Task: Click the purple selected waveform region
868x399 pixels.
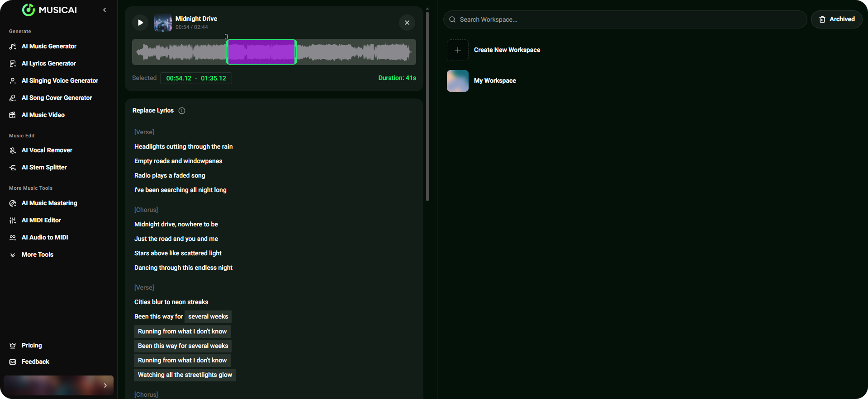Action: (x=261, y=52)
